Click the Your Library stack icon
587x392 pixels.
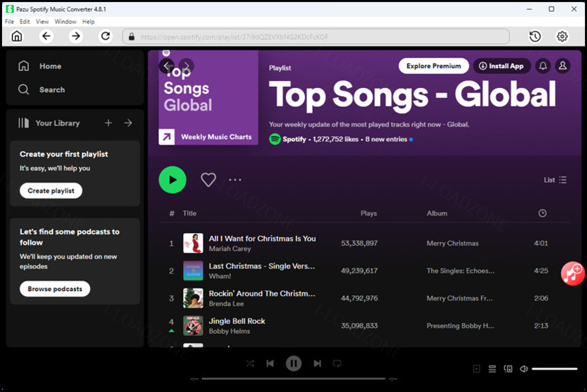[x=24, y=123]
